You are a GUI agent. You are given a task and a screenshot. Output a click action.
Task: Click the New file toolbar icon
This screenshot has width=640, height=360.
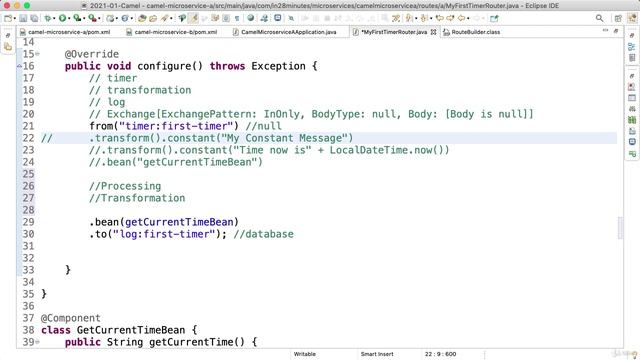(x=8, y=18)
